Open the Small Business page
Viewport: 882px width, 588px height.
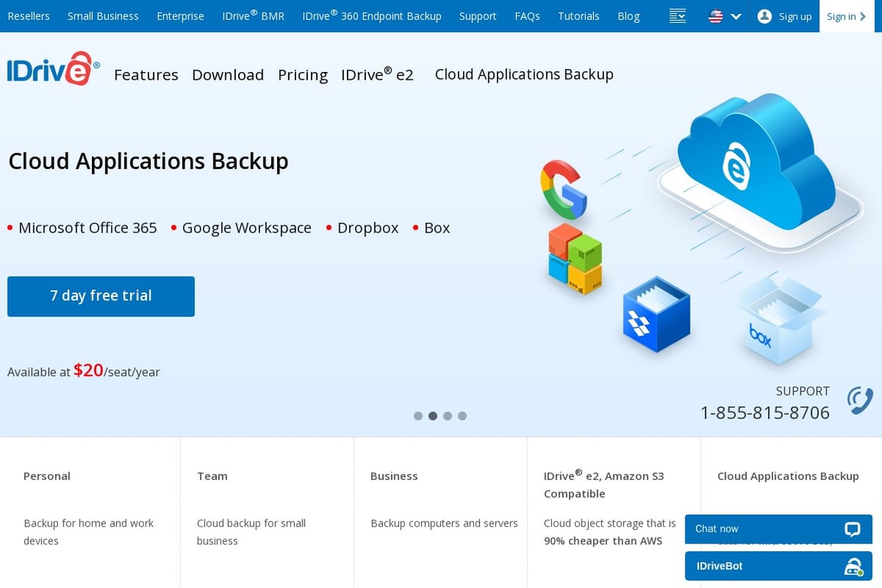click(x=103, y=16)
